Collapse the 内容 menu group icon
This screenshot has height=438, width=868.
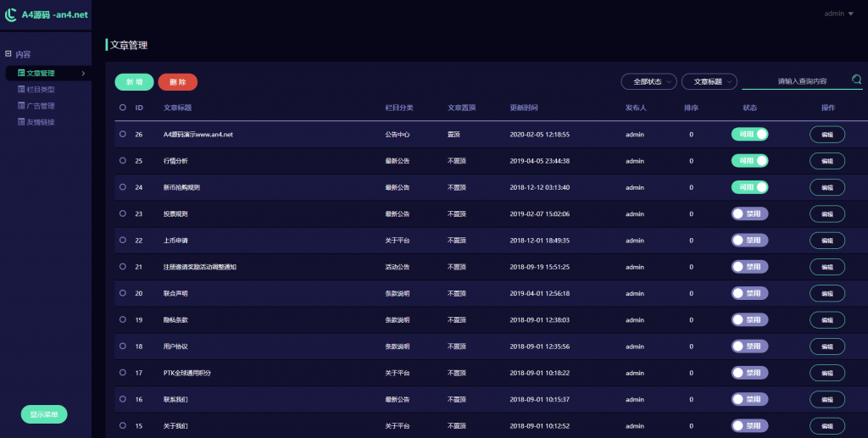pyautogui.click(x=8, y=54)
